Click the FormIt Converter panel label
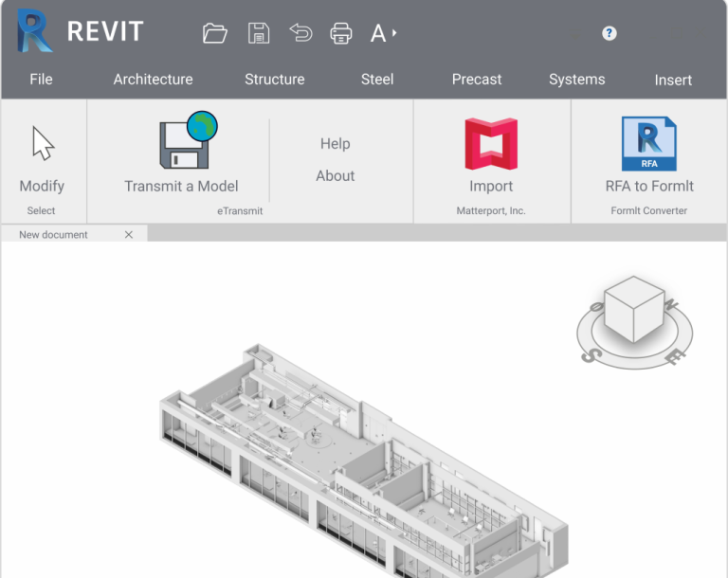The height and width of the screenshot is (578, 728). 649,210
